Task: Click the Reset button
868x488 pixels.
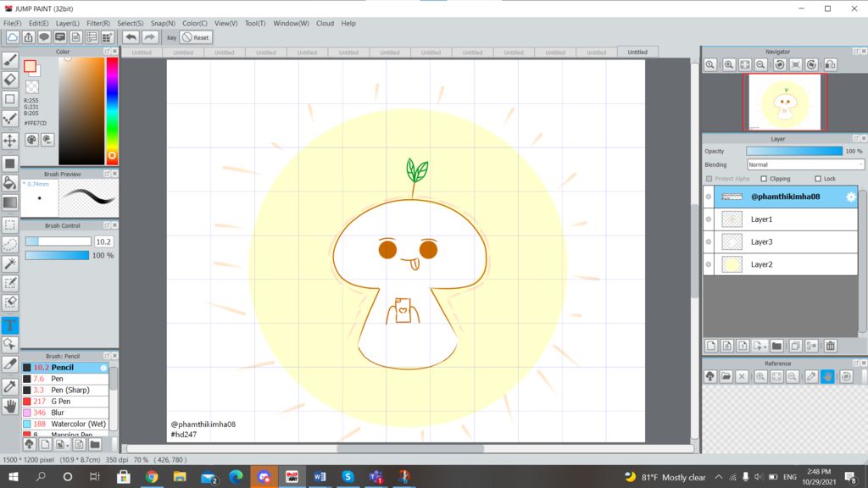Action: tap(196, 37)
